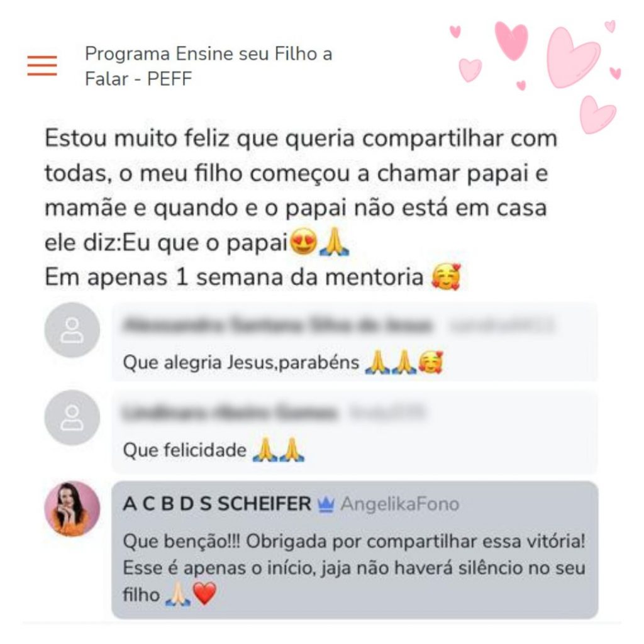Open "Programa Ensine seu Filho a Falar" title

click(208, 66)
